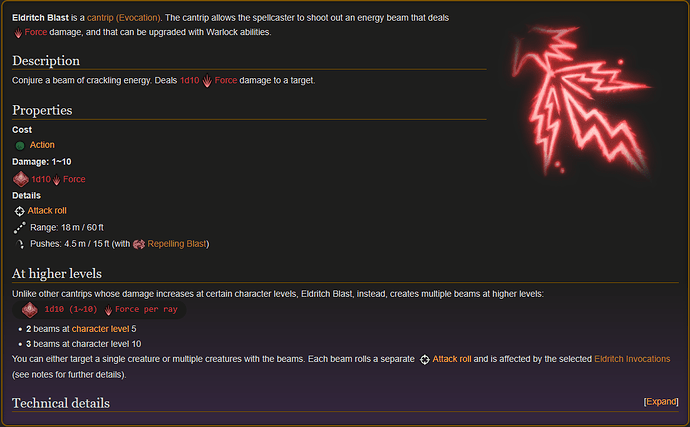Click the Force icon in Description section
Image resolution: width=690 pixels, height=427 pixels.
pos(207,81)
